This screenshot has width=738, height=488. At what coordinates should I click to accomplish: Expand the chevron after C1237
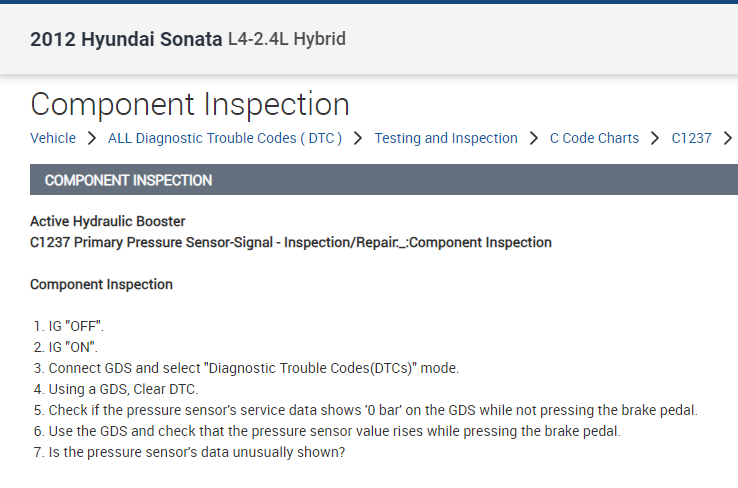[x=727, y=138]
